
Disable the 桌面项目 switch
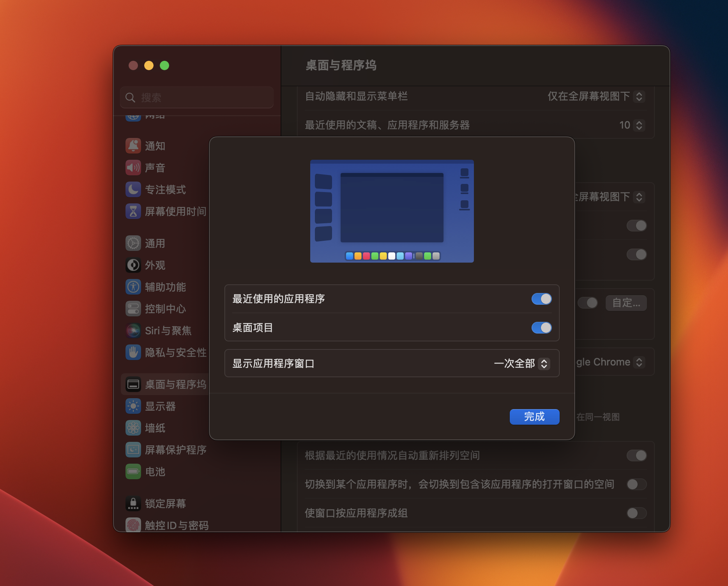click(x=542, y=328)
